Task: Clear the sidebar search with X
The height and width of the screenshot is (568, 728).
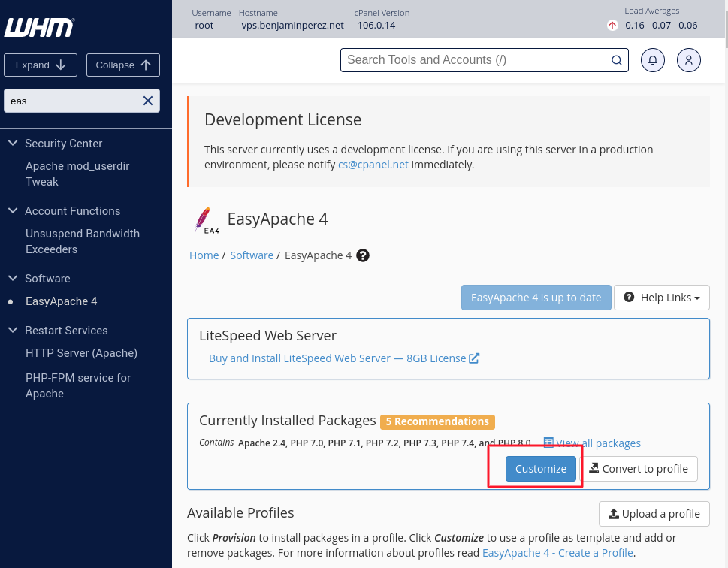Action: [x=148, y=101]
